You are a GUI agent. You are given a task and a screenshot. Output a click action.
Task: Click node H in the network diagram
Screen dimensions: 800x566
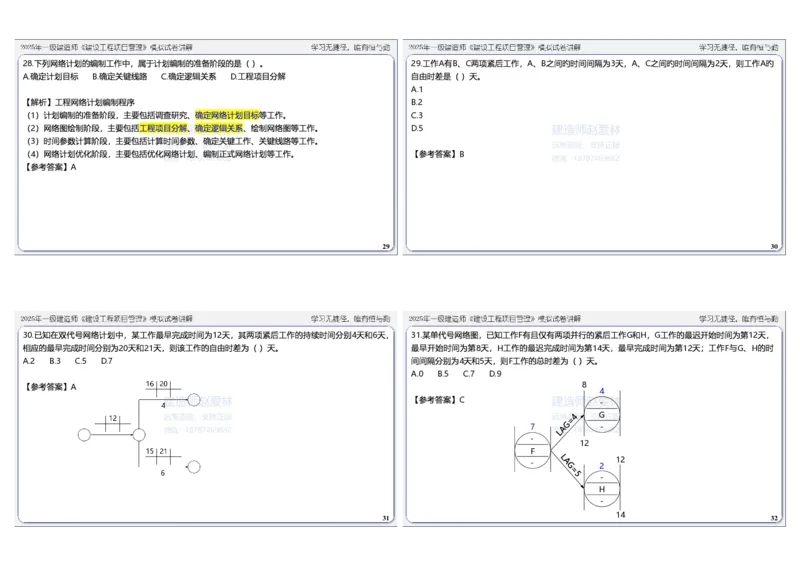[x=601, y=489]
